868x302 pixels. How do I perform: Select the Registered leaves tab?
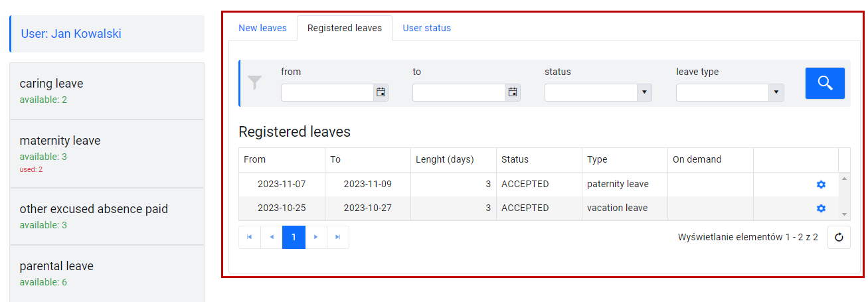pyautogui.click(x=345, y=28)
